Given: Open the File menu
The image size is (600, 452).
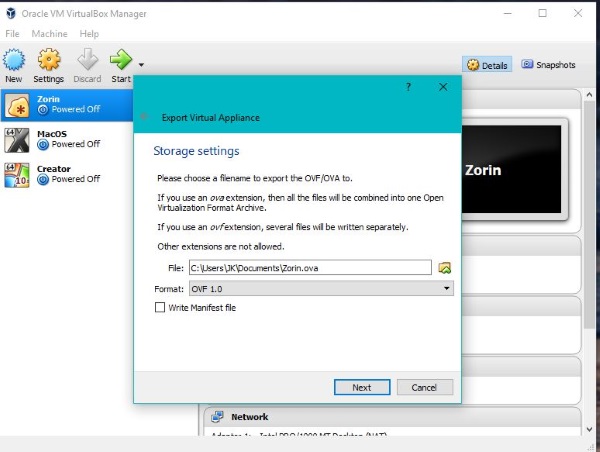Looking at the screenshot, I should point(12,34).
